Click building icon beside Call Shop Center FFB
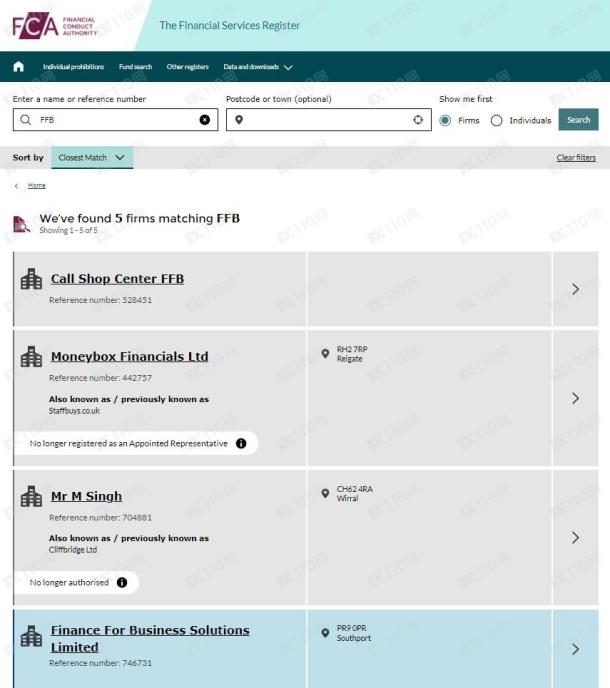Screen dimensions: 610x688 (x=31, y=279)
